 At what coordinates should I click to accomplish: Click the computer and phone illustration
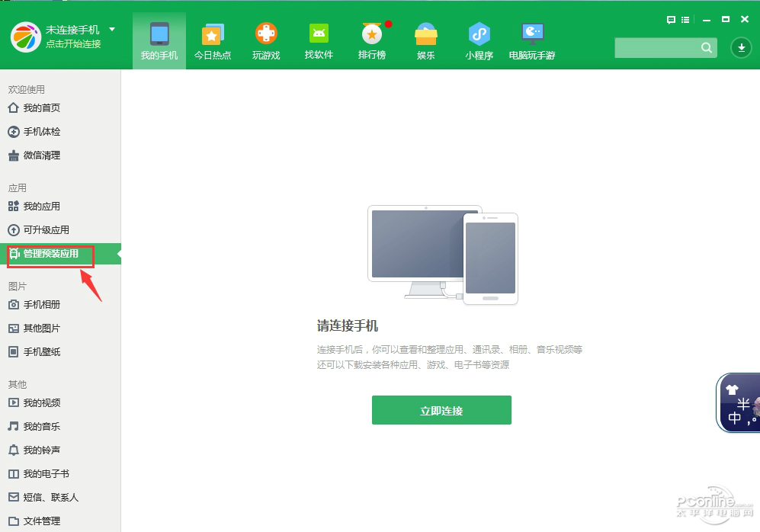(x=443, y=255)
